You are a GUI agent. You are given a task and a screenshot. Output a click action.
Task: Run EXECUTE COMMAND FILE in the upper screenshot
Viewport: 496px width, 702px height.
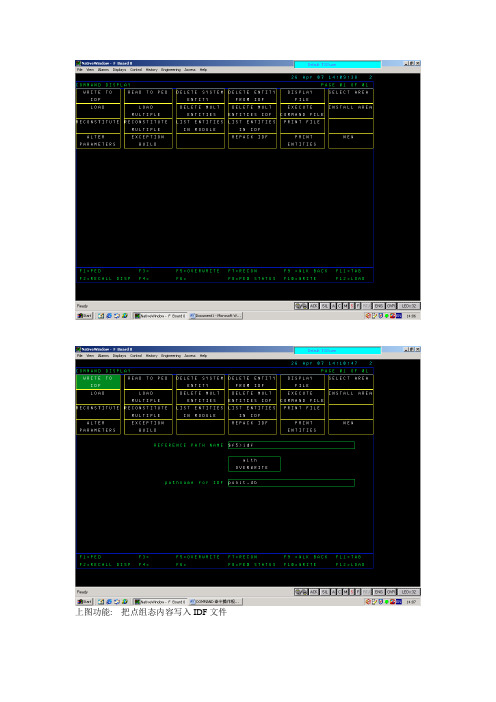click(302, 111)
